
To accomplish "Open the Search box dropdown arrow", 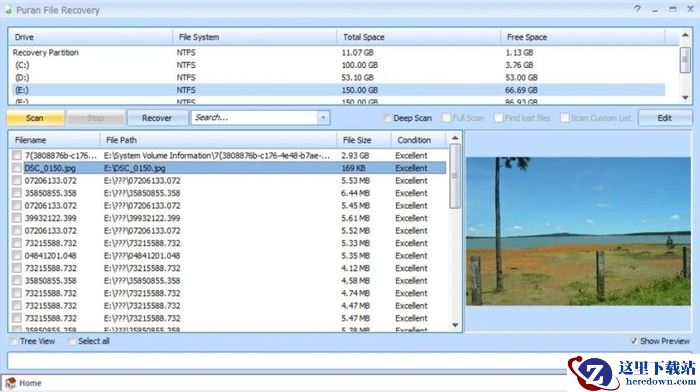I will (x=323, y=118).
